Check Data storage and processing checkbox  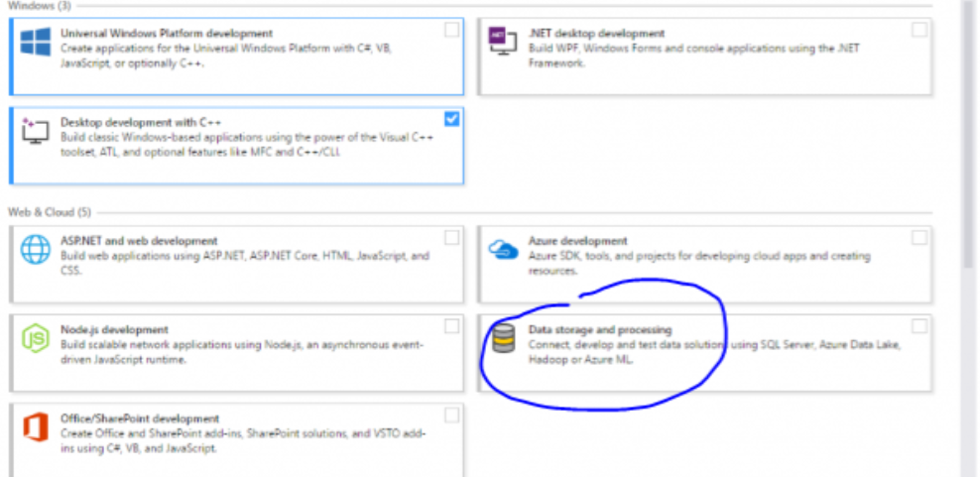click(x=919, y=326)
